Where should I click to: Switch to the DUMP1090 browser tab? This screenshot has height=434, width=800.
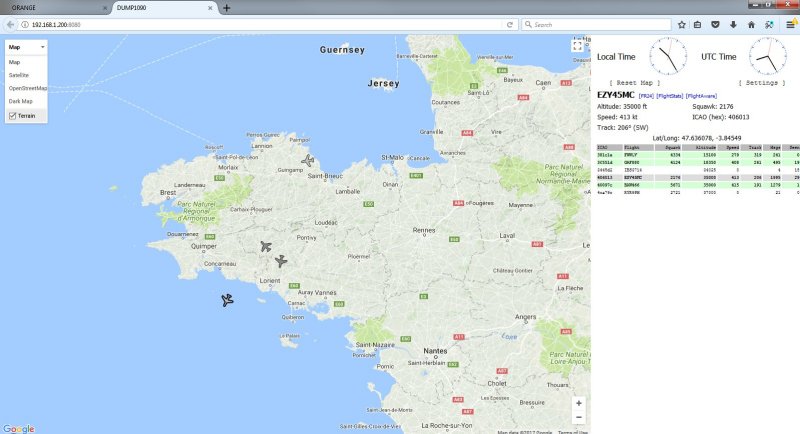pyautogui.click(x=162, y=8)
